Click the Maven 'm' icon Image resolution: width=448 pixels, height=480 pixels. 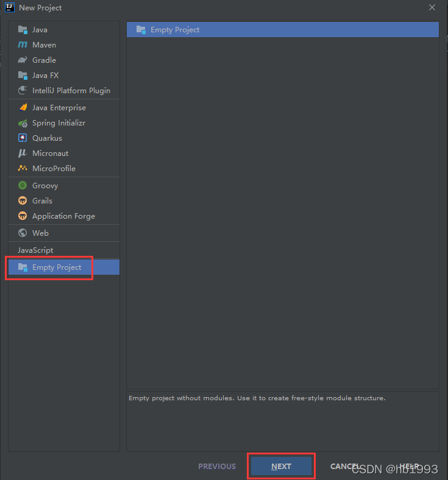(23, 44)
